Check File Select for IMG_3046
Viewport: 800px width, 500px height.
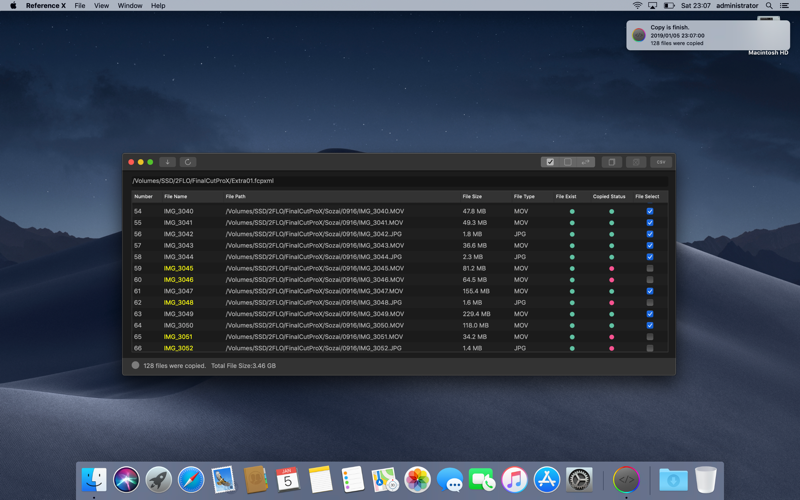(649, 280)
